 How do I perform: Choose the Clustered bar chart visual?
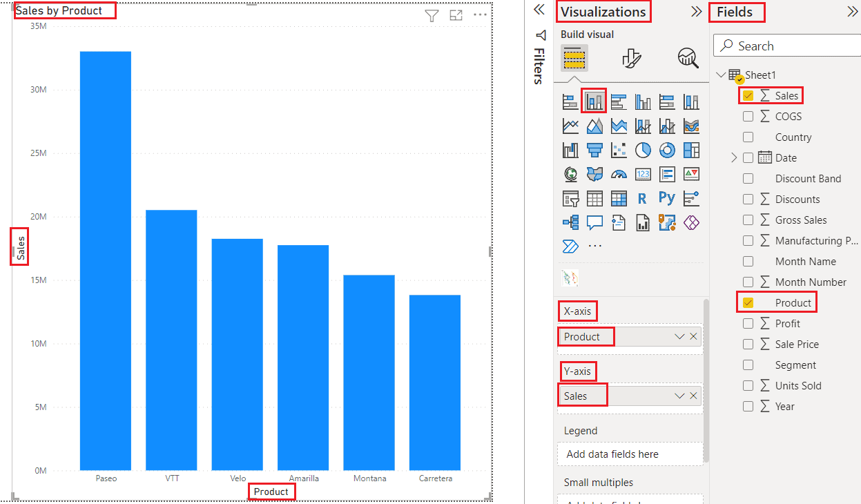pos(619,101)
